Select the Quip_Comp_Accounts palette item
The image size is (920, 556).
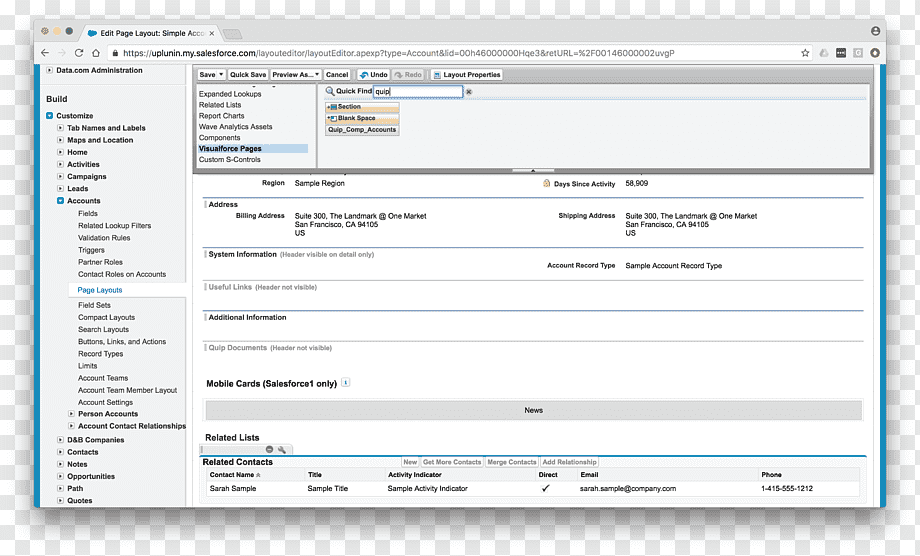click(x=362, y=130)
